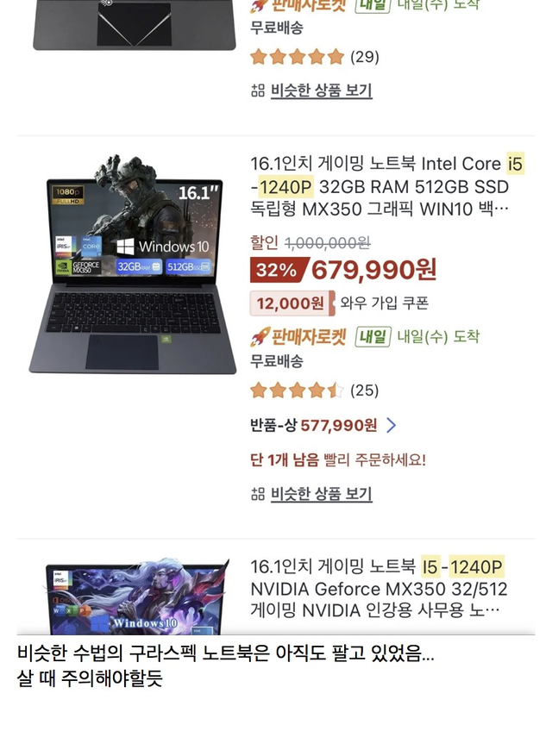Click the crossed-out 1,000,000원 original price
The width and height of the screenshot is (552, 756).
(x=327, y=242)
